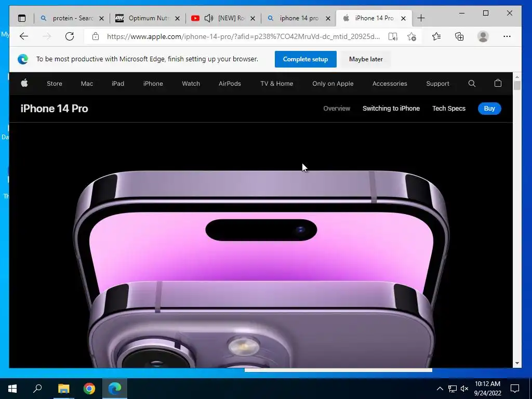The image size is (532, 399).
Task: Open the Support menu item
Action: click(x=437, y=84)
